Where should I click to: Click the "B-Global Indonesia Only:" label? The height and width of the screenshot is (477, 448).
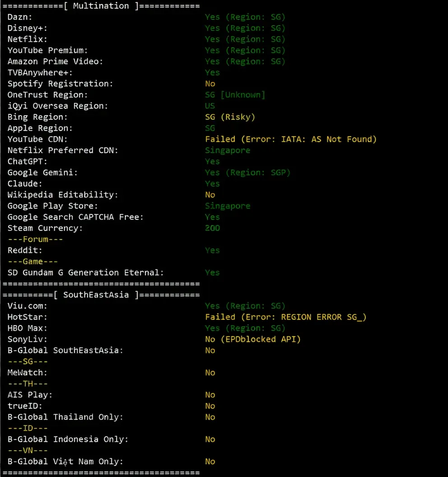(x=68, y=439)
